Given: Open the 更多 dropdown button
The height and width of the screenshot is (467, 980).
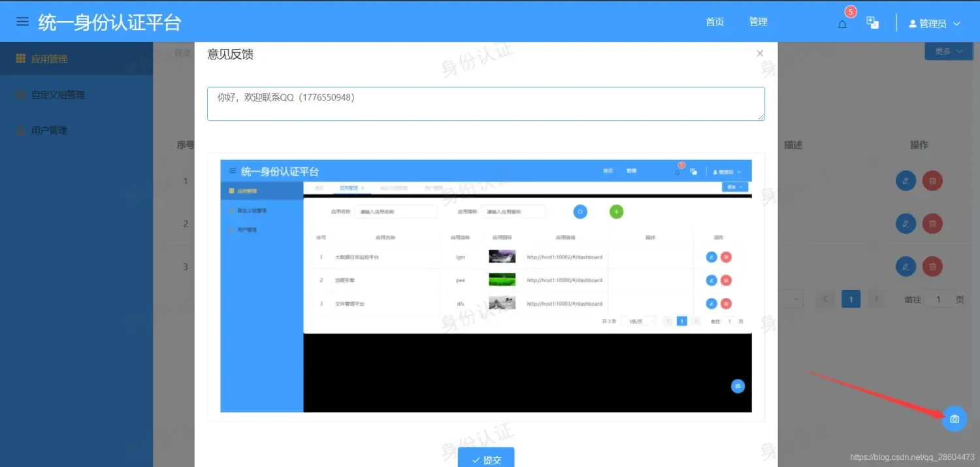Looking at the screenshot, I should [949, 51].
